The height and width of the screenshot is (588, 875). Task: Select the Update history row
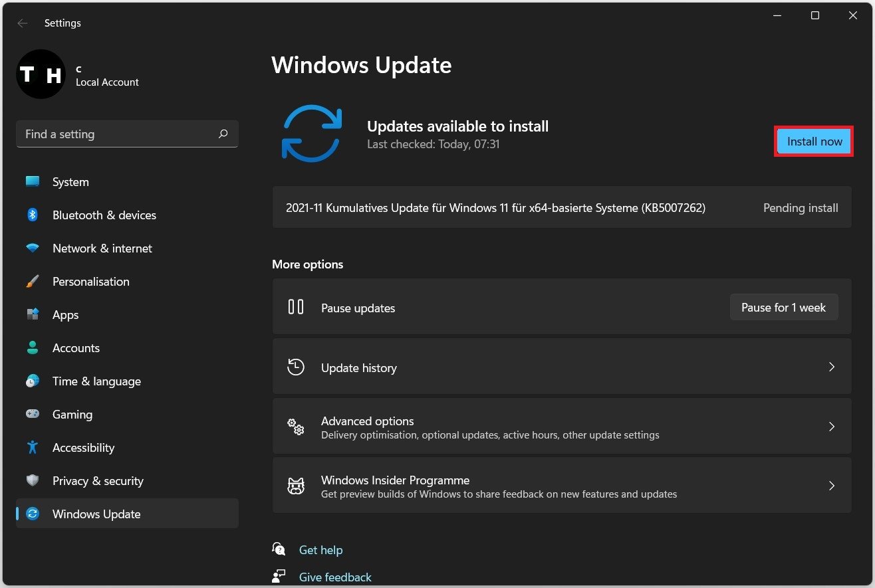[x=562, y=367]
